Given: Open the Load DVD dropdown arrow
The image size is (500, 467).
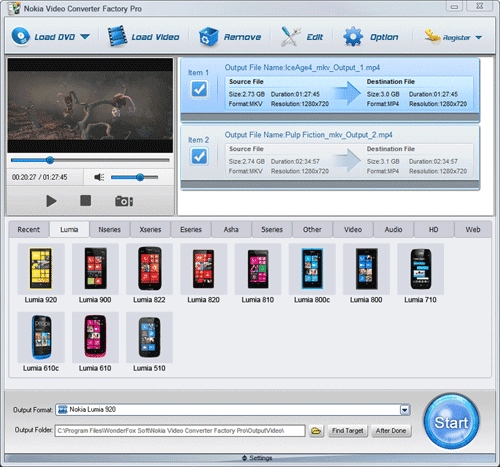Looking at the screenshot, I should point(85,37).
